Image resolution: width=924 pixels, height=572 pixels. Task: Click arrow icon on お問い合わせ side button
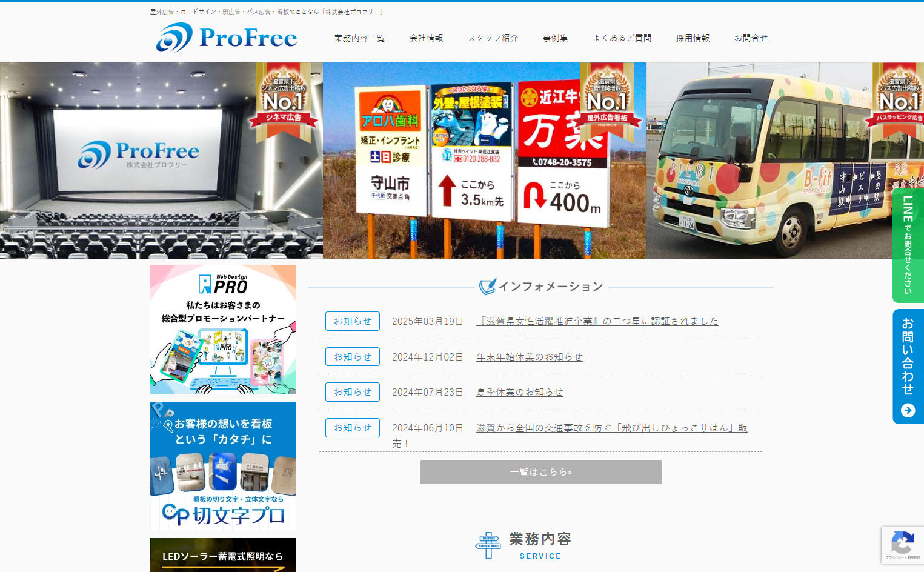[x=908, y=410]
